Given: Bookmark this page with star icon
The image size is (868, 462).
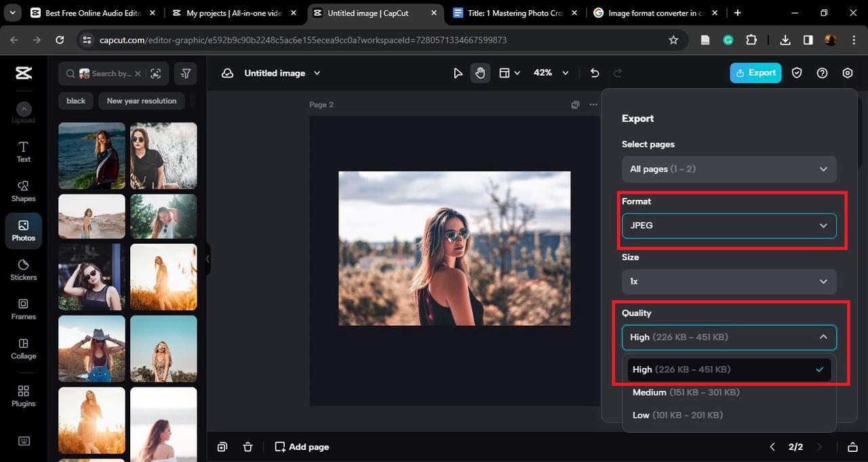Looking at the screenshot, I should tap(673, 40).
